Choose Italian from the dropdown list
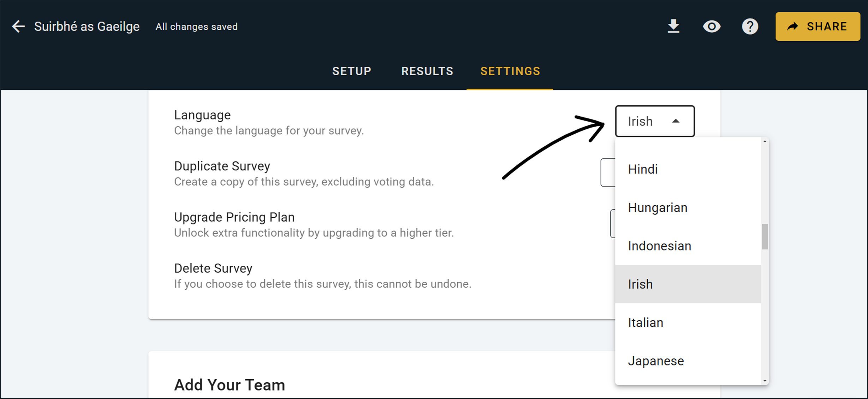The width and height of the screenshot is (868, 399). tap(646, 323)
